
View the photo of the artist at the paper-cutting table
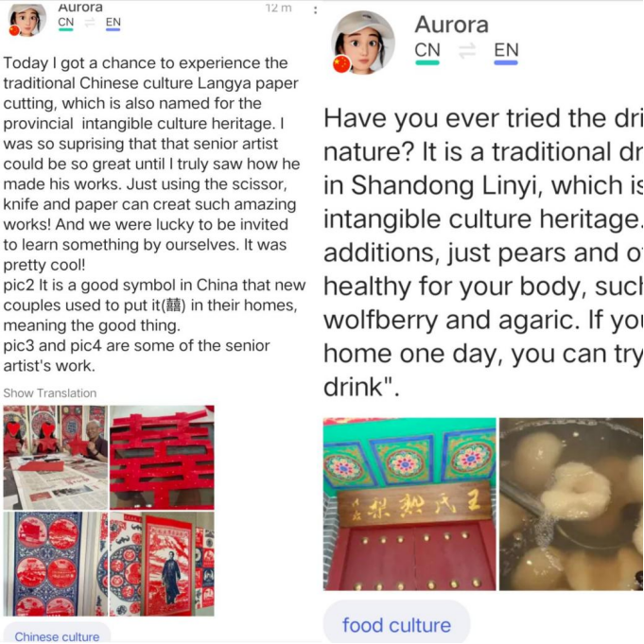(56, 458)
